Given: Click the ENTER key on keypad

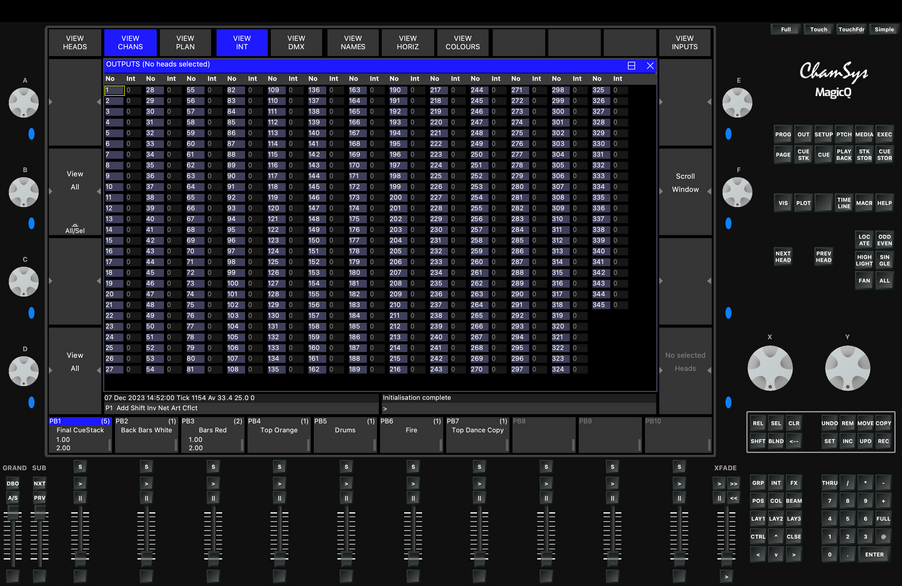Looking at the screenshot, I should [x=874, y=554].
